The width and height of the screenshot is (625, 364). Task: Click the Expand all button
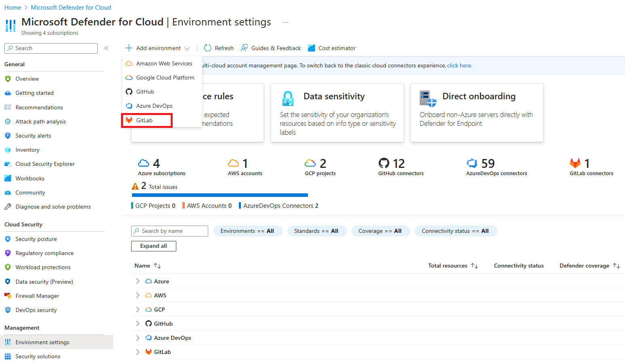pyautogui.click(x=154, y=246)
